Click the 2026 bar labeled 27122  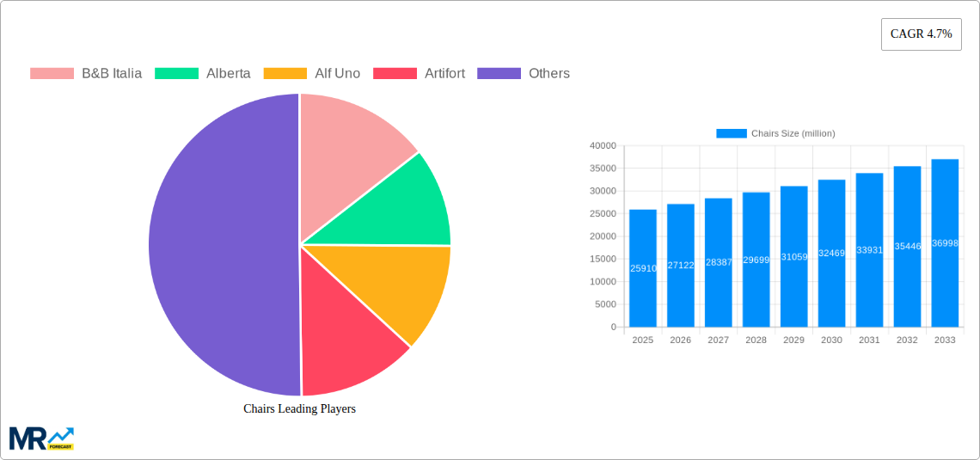(x=681, y=266)
